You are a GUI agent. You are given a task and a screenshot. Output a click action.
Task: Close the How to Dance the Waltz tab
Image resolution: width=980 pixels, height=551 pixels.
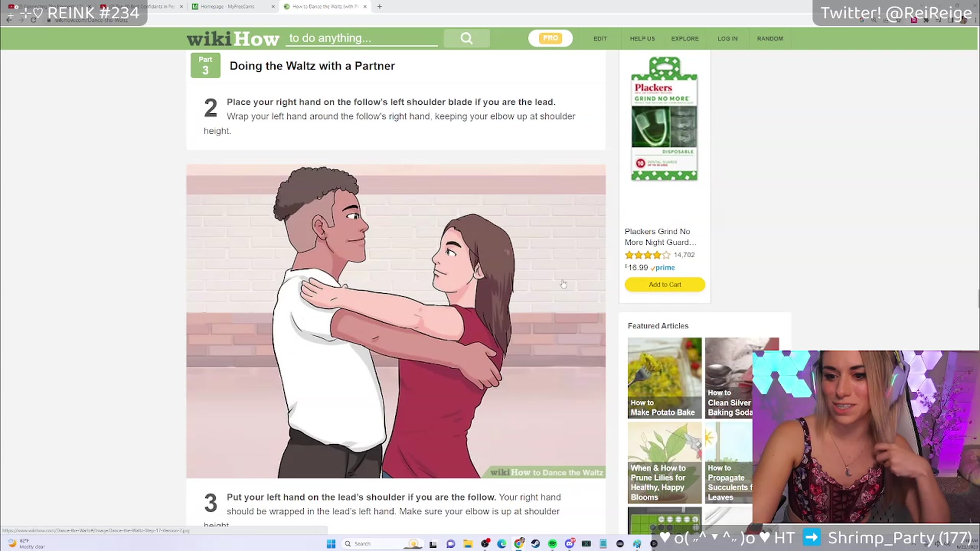click(x=365, y=7)
